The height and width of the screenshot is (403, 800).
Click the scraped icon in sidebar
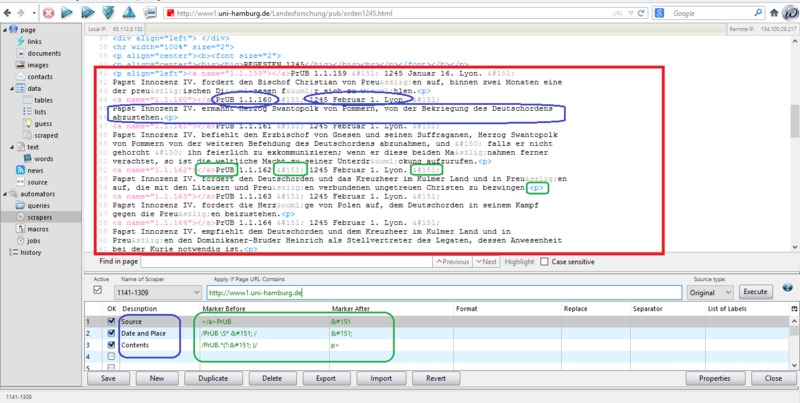[x=28, y=135]
